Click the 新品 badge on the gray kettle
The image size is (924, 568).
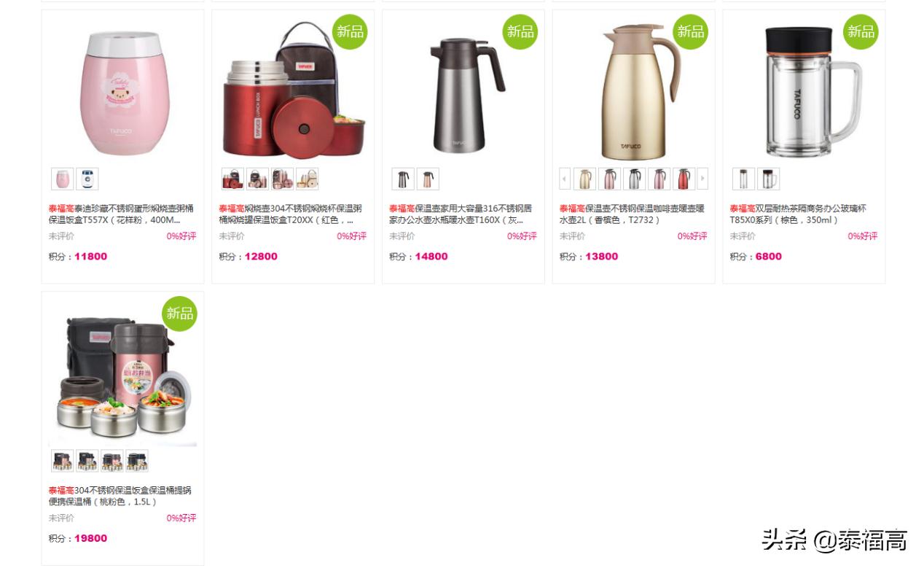point(520,31)
